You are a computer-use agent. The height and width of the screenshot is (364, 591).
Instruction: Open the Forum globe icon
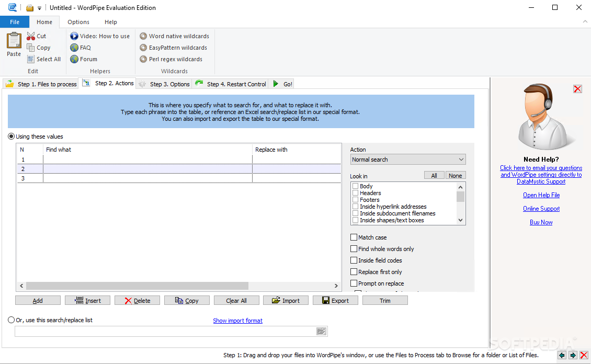click(x=74, y=59)
